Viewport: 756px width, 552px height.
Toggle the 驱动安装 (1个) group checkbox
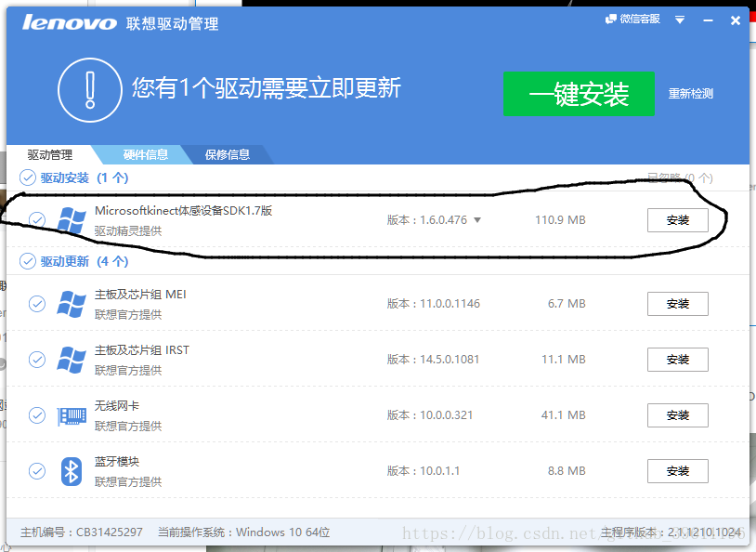[28, 177]
